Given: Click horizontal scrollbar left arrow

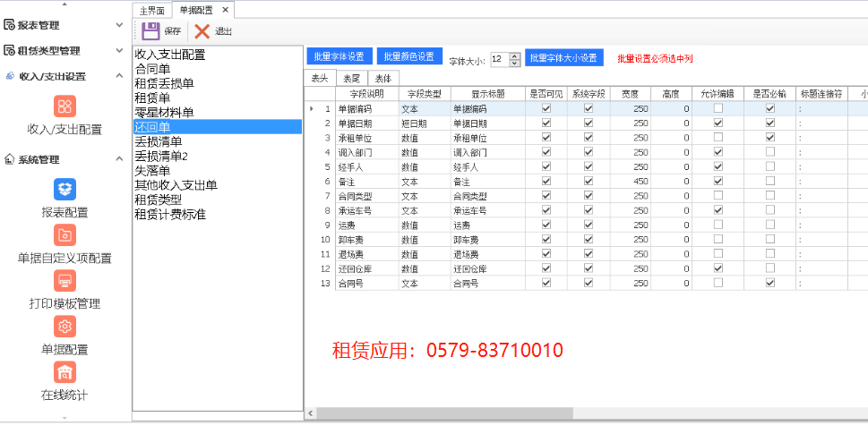Looking at the screenshot, I should (x=311, y=413).
